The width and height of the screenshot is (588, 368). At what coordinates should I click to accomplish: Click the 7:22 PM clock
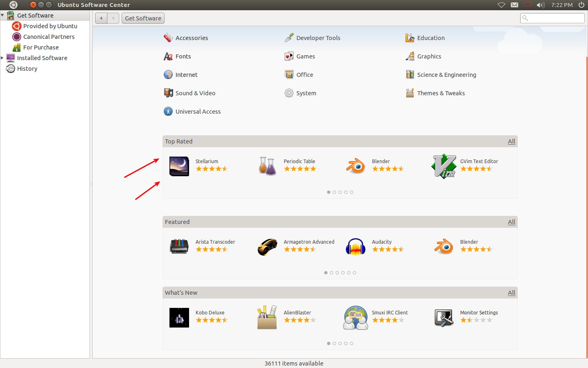tap(562, 5)
